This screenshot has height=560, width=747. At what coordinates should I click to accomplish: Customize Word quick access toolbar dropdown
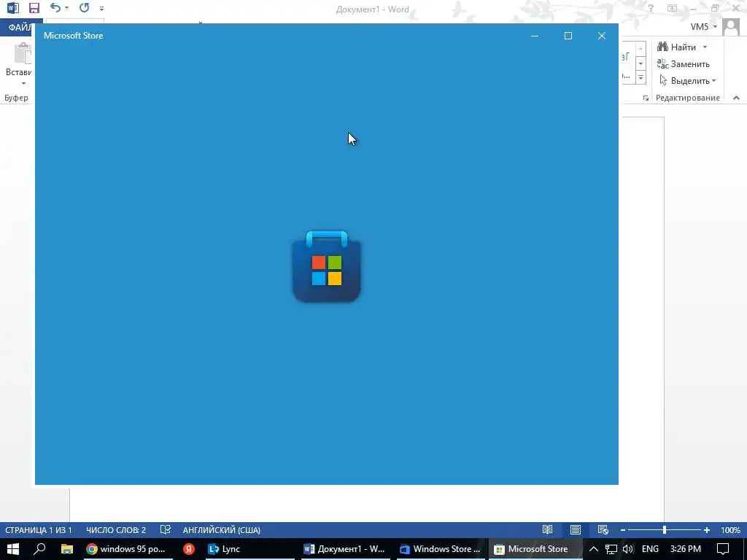[x=101, y=8]
